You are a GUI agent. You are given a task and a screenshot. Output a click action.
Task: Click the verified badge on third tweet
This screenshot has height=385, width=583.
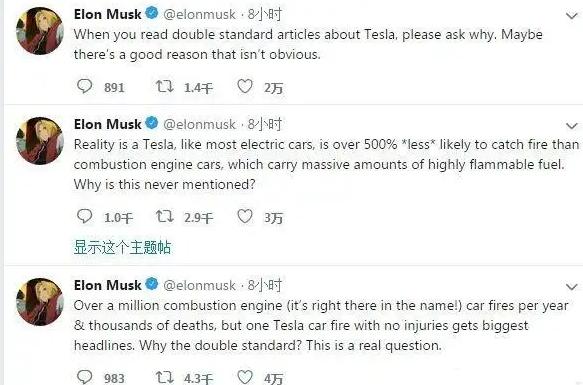pyautogui.click(x=152, y=284)
